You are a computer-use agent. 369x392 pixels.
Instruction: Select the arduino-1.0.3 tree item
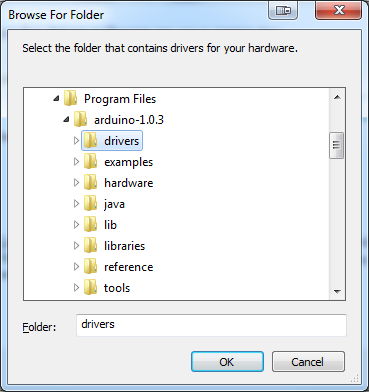coord(129,120)
